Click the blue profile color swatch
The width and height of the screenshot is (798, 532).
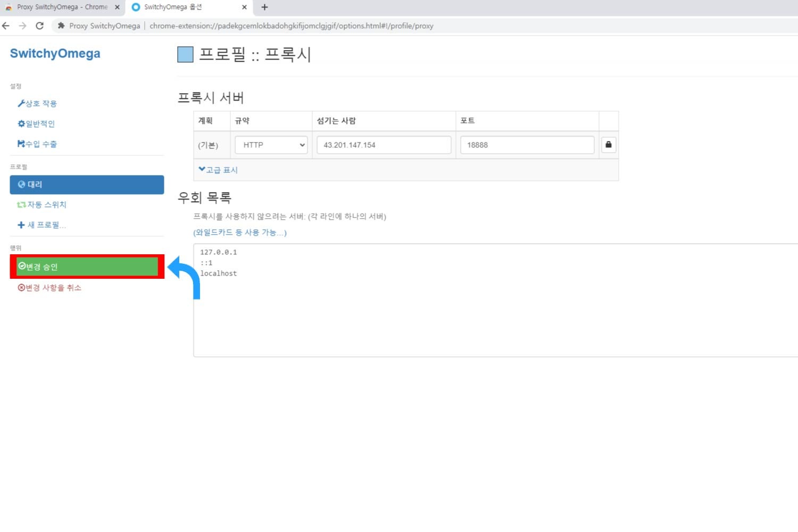point(185,54)
